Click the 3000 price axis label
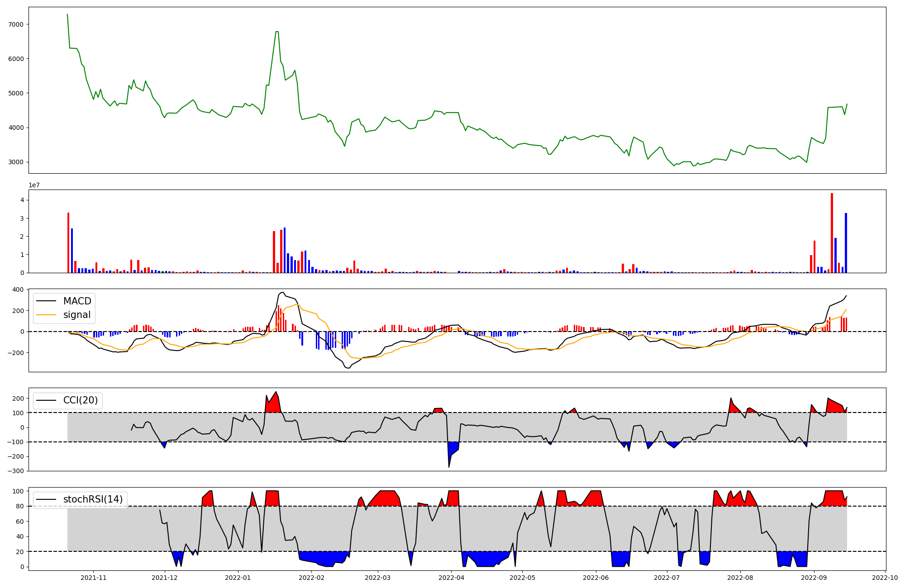This screenshot has height=588, width=905. (16, 162)
